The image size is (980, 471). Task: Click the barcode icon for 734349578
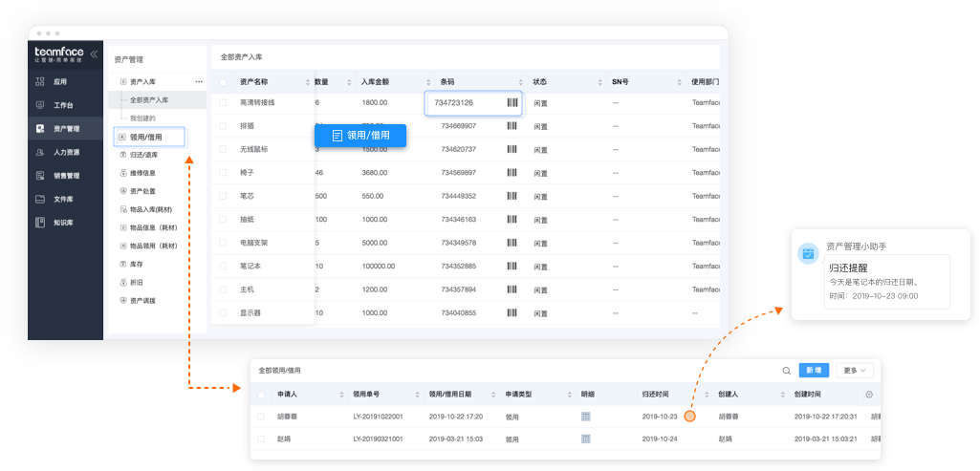(512, 243)
